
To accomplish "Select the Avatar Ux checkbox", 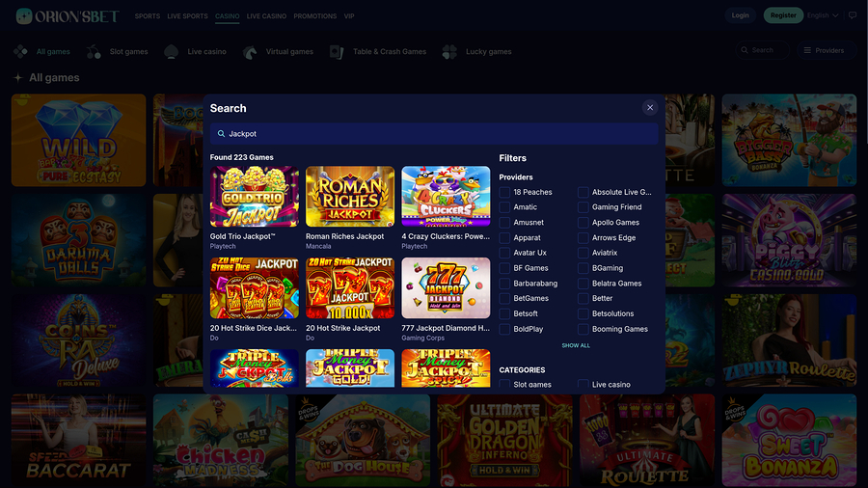I will (504, 253).
